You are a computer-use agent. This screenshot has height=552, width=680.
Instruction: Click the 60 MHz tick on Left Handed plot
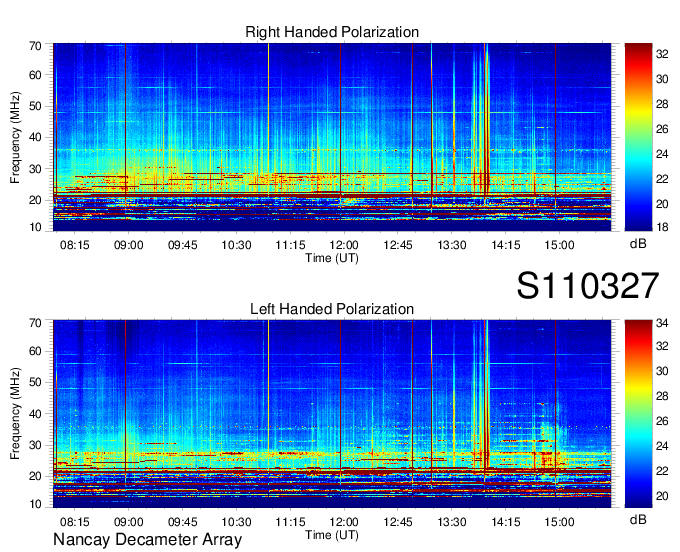pyautogui.click(x=36, y=351)
